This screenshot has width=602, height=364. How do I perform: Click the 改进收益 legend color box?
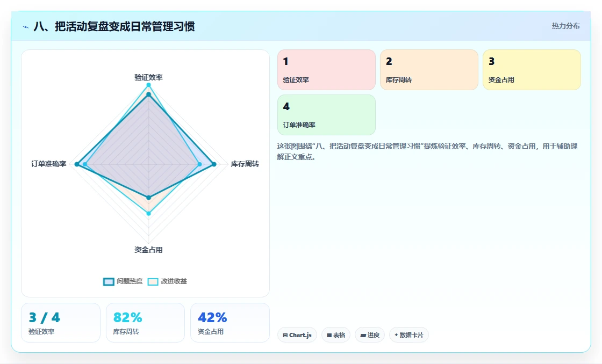[153, 281]
